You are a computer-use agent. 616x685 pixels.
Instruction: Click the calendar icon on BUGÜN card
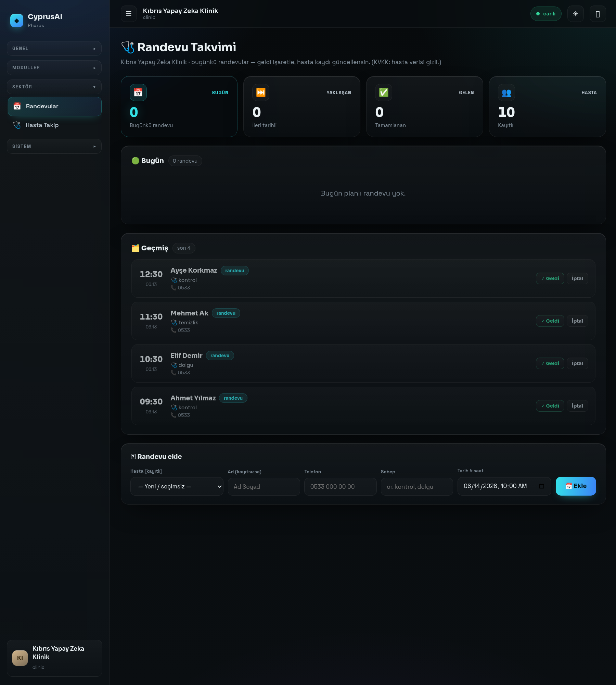138,92
